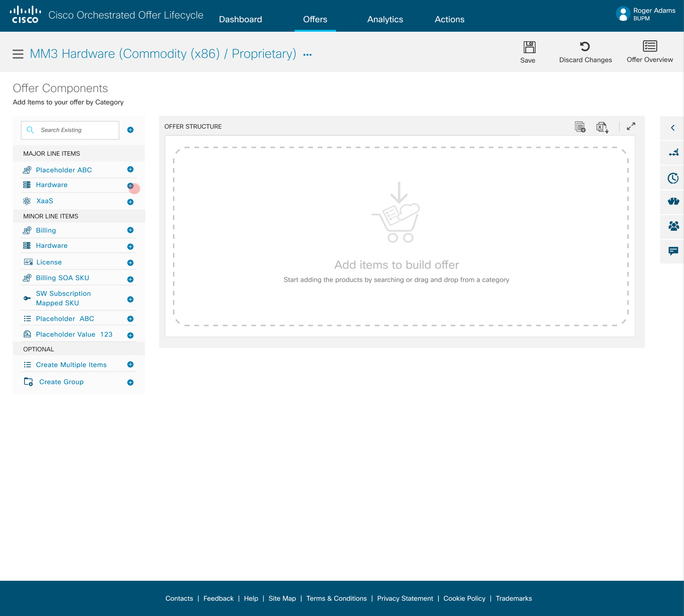Open the team members sidebar panel
Image resolution: width=684 pixels, height=616 pixels.
(673, 226)
